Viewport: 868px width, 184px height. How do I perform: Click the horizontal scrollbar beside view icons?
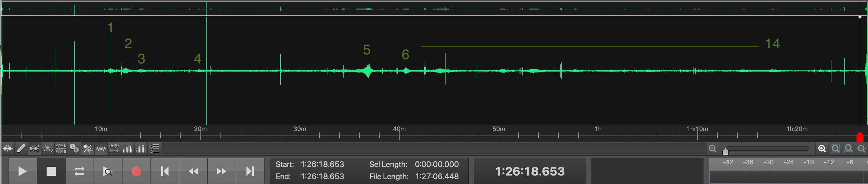[434, 149]
